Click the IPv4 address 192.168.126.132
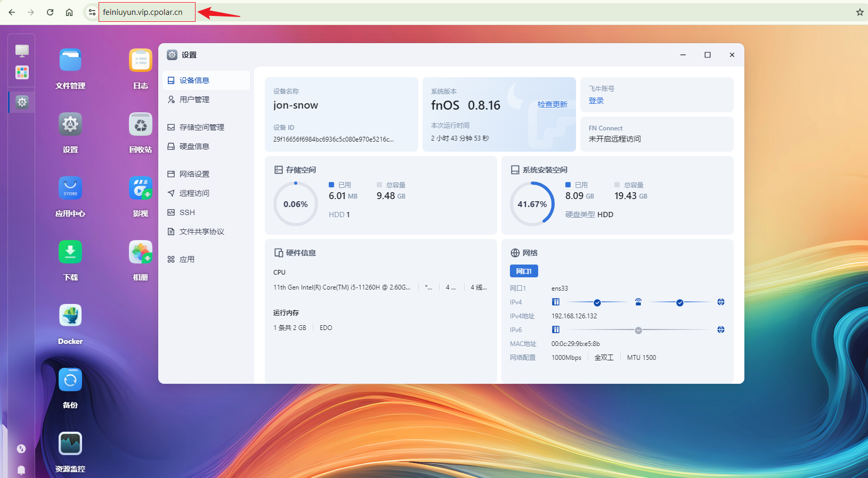The width and height of the screenshot is (868, 478). coord(574,316)
